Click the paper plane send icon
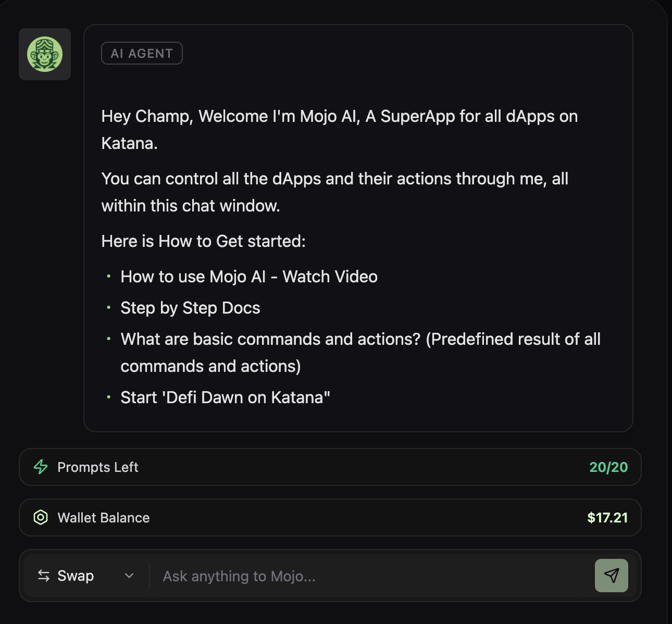This screenshot has width=672, height=624. pos(611,576)
